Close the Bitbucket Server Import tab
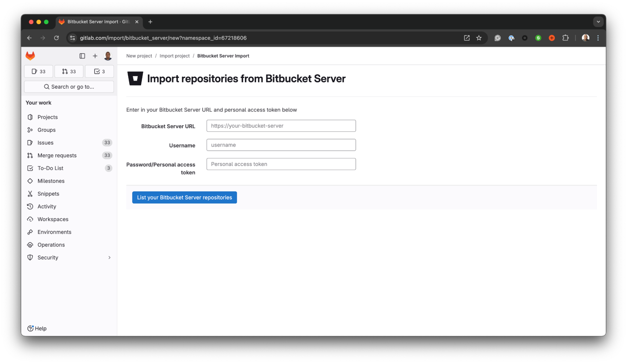 click(137, 22)
